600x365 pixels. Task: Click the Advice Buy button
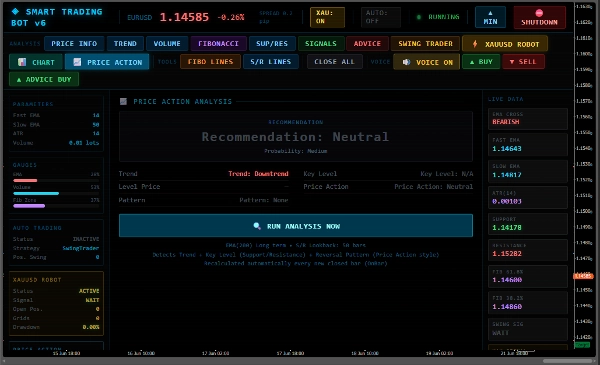pyautogui.click(x=44, y=79)
